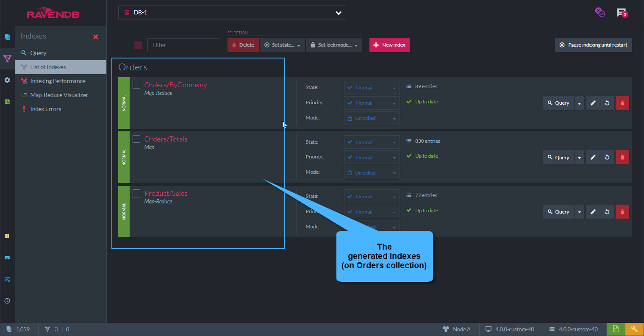The height and width of the screenshot is (336, 644).
Task: Reset the Orders/Totals index
Action: pyautogui.click(x=607, y=157)
